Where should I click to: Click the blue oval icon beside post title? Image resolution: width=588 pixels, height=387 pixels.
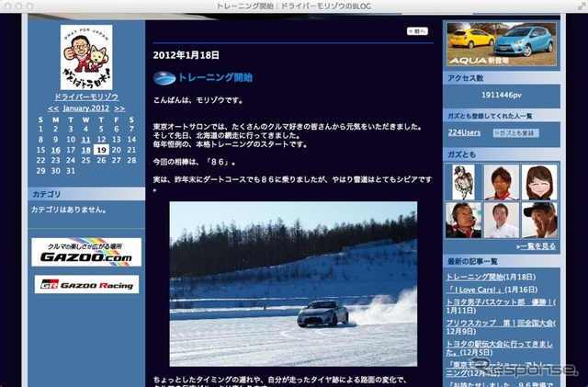163,78
